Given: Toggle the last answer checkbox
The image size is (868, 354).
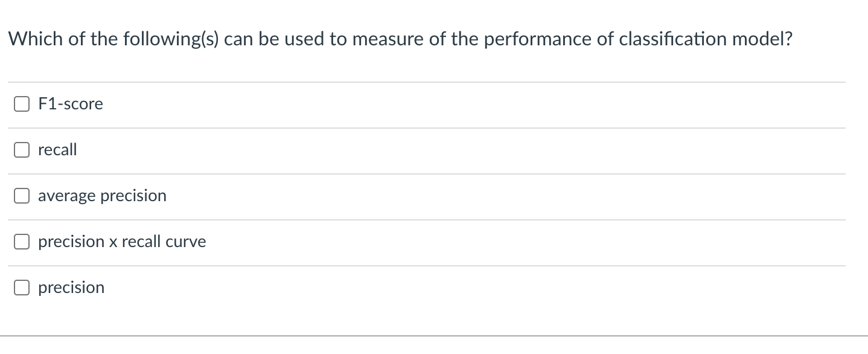Looking at the screenshot, I should 22,287.
